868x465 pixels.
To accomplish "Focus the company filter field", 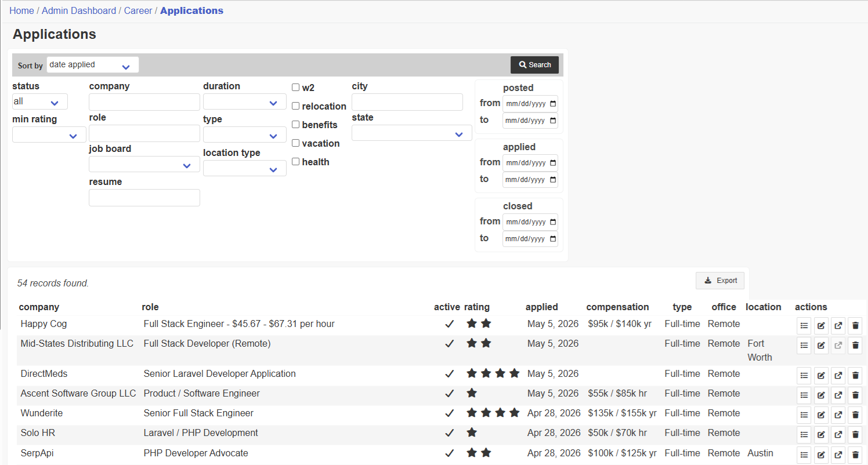I will point(144,102).
